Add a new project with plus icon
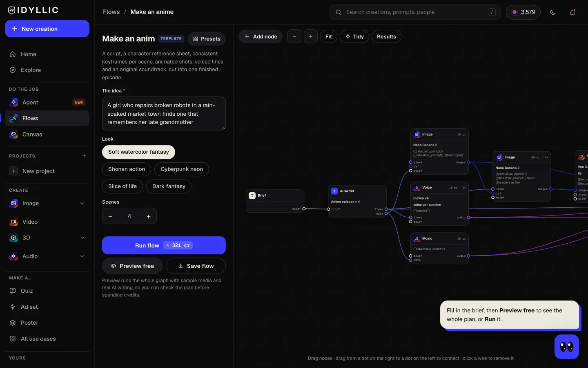 point(84,156)
